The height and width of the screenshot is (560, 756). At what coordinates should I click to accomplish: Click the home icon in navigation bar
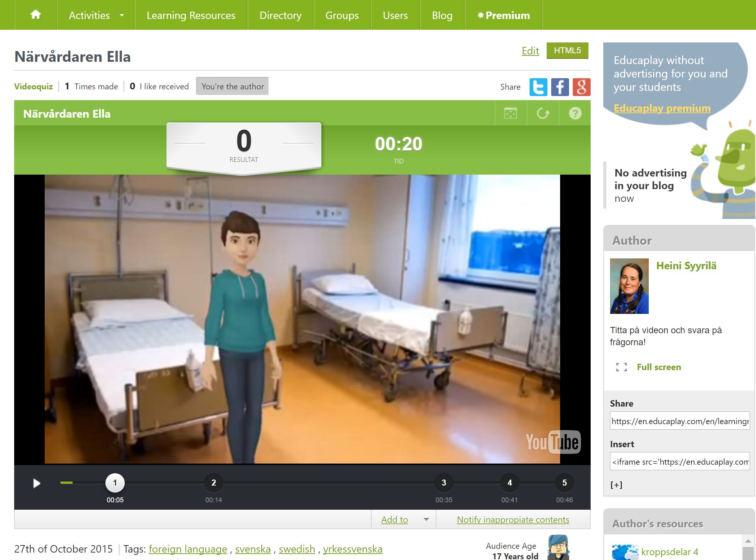(36, 15)
